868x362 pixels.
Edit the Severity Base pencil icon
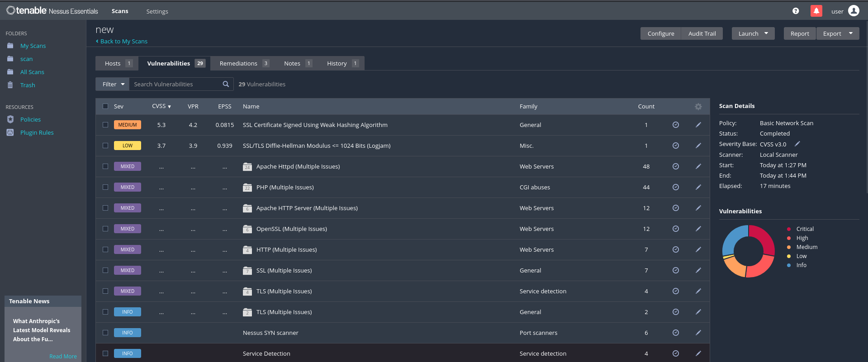(797, 144)
